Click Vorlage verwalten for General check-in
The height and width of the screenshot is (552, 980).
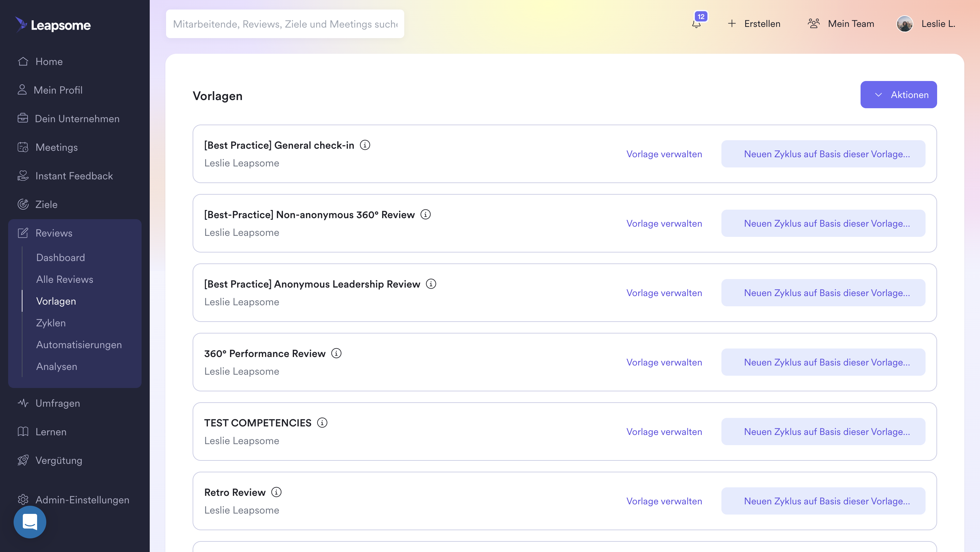[664, 154]
